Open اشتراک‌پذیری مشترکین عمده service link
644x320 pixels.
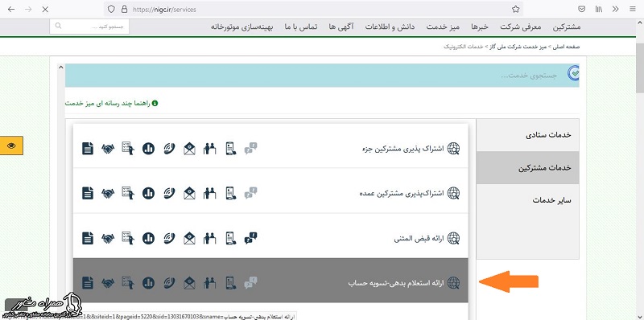tap(402, 193)
